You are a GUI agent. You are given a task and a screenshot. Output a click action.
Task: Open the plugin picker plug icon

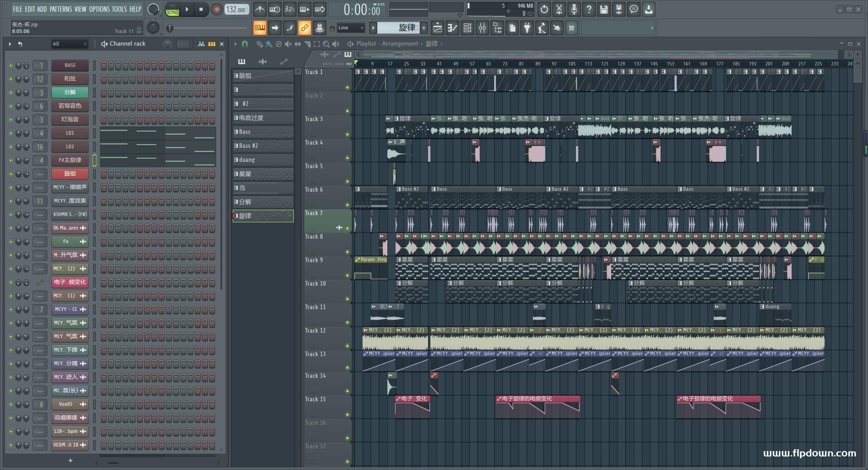point(527,28)
